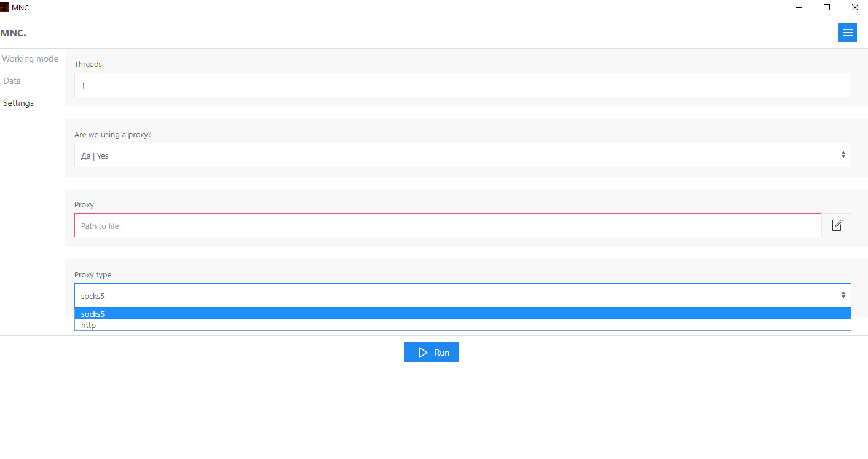Expand the 'Are we using a proxy?' dropdown
868x459 pixels.
click(462, 155)
